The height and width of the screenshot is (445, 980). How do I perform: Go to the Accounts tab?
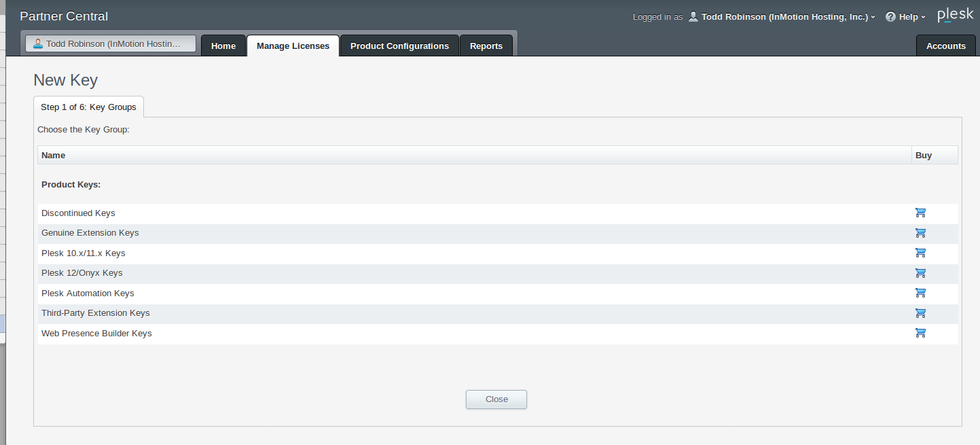pyautogui.click(x=945, y=46)
